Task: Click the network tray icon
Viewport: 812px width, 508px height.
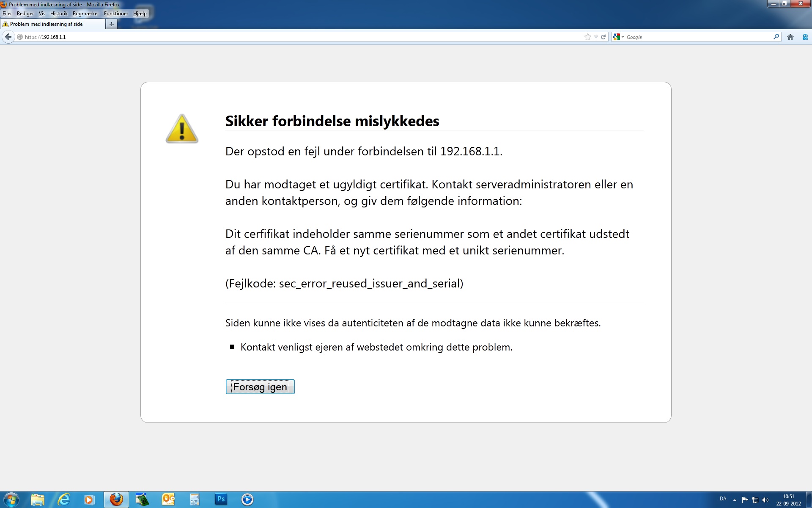Action: (x=755, y=500)
